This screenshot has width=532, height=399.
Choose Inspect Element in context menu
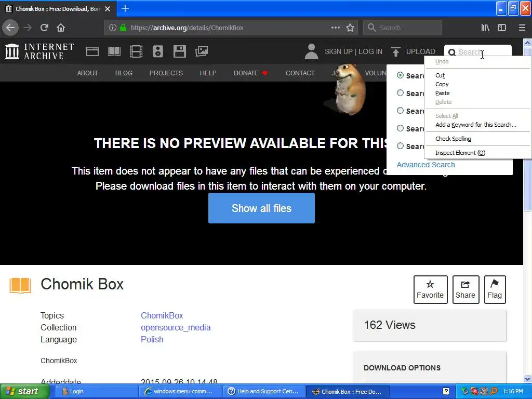[477, 153]
